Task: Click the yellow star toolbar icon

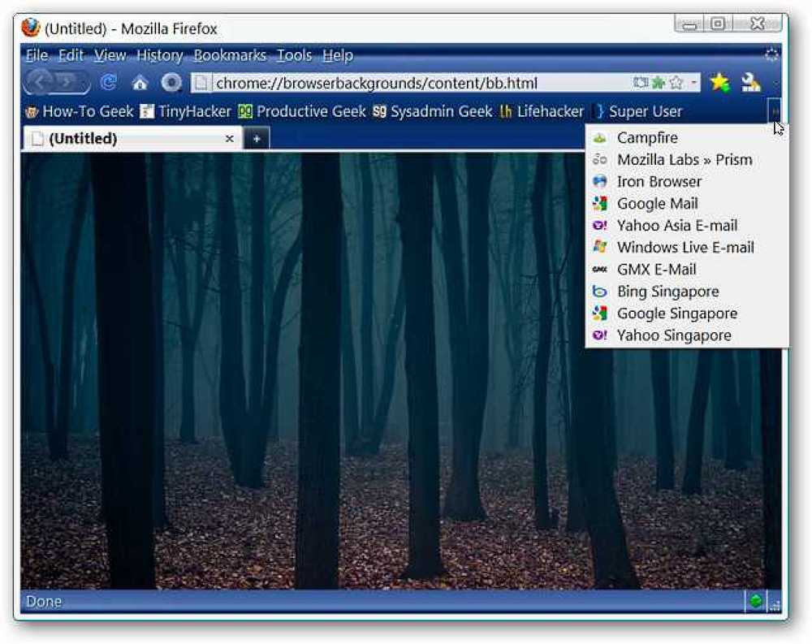Action: [719, 82]
